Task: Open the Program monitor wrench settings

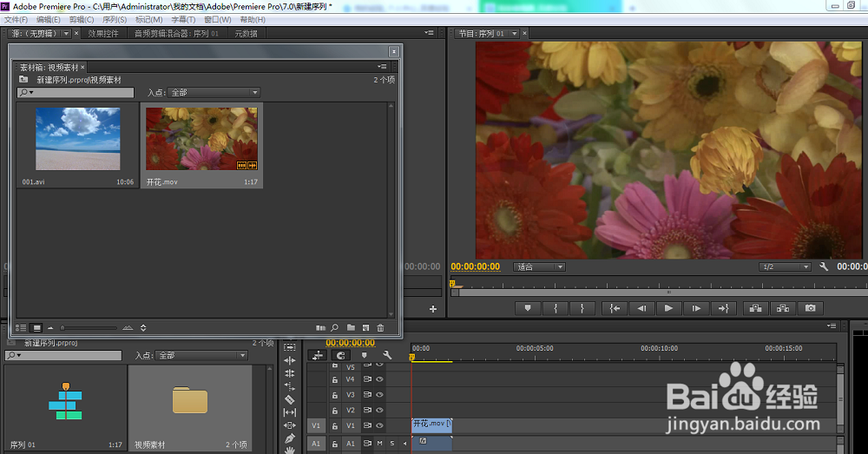Action: click(x=824, y=266)
